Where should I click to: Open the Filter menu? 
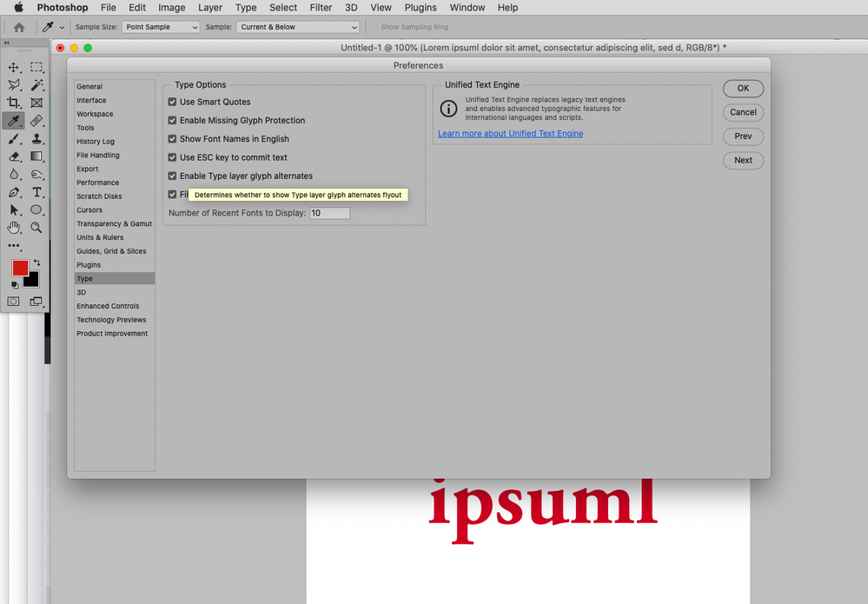pyautogui.click(x=321, y=8)
